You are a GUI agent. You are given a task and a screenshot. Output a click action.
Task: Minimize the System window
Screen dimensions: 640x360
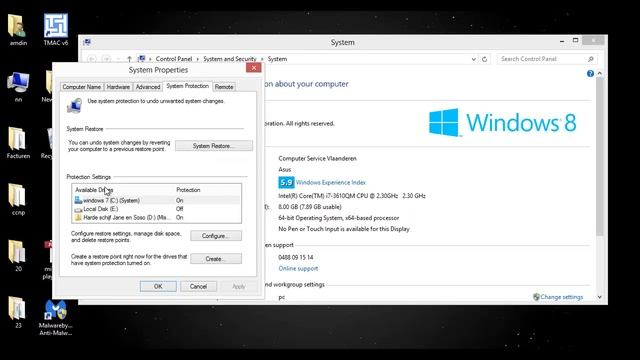pos(562,41)
